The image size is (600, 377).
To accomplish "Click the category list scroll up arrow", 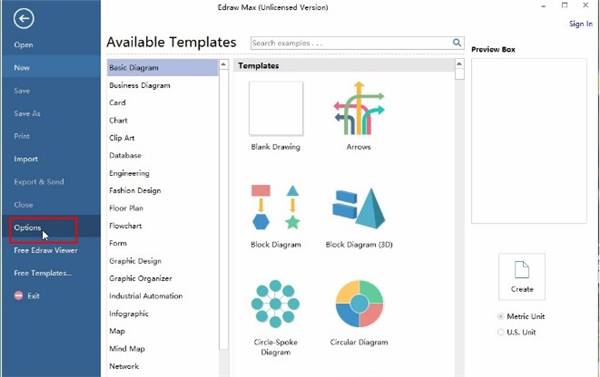I will [x=223, y=64].
